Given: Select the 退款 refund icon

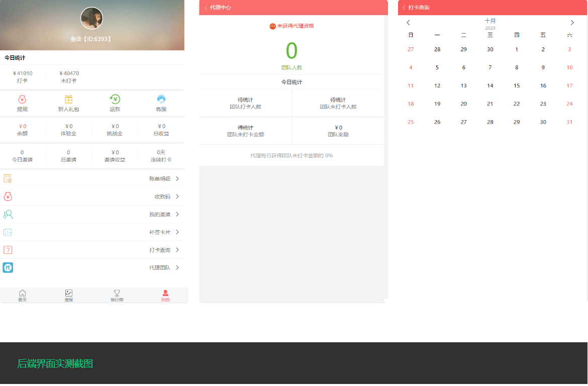Looking at the screenshot, I should coord(115,100).
